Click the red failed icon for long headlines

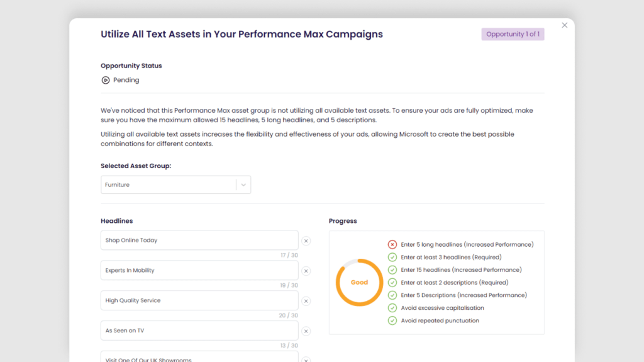click(392, 245)
